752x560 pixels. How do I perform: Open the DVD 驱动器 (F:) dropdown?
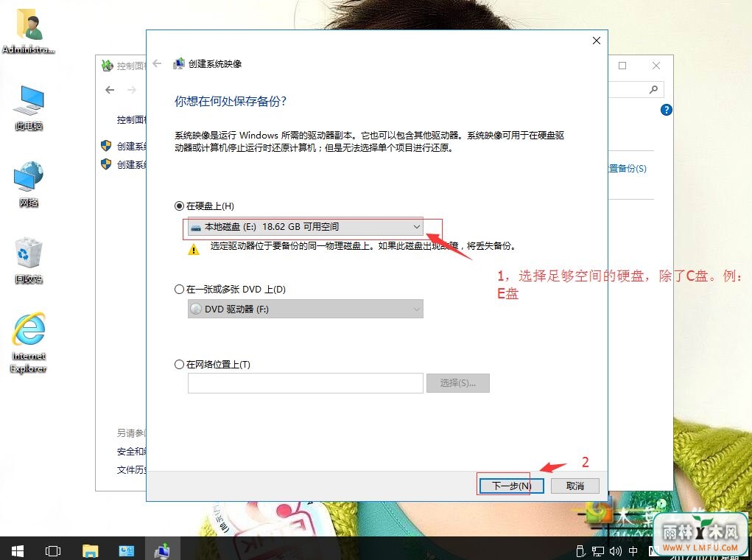305,309
